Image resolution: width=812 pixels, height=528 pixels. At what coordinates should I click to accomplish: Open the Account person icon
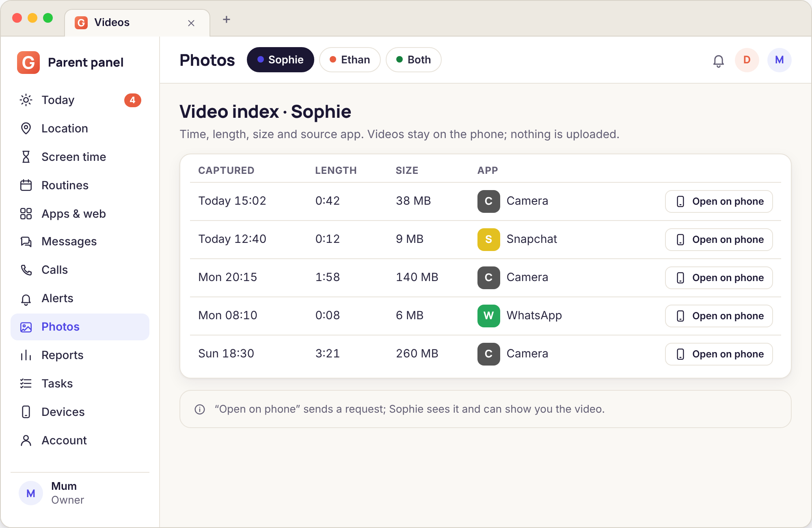(26, 440)
